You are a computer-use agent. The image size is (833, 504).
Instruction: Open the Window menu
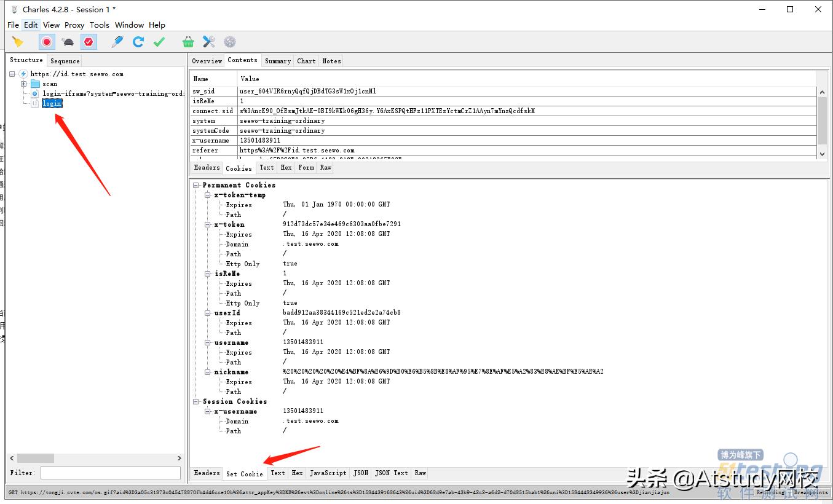pos(129,25)
